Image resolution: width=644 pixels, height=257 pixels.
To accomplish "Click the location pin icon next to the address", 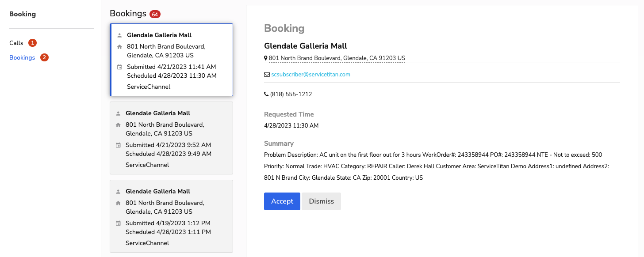I will [x=266, y=58].
